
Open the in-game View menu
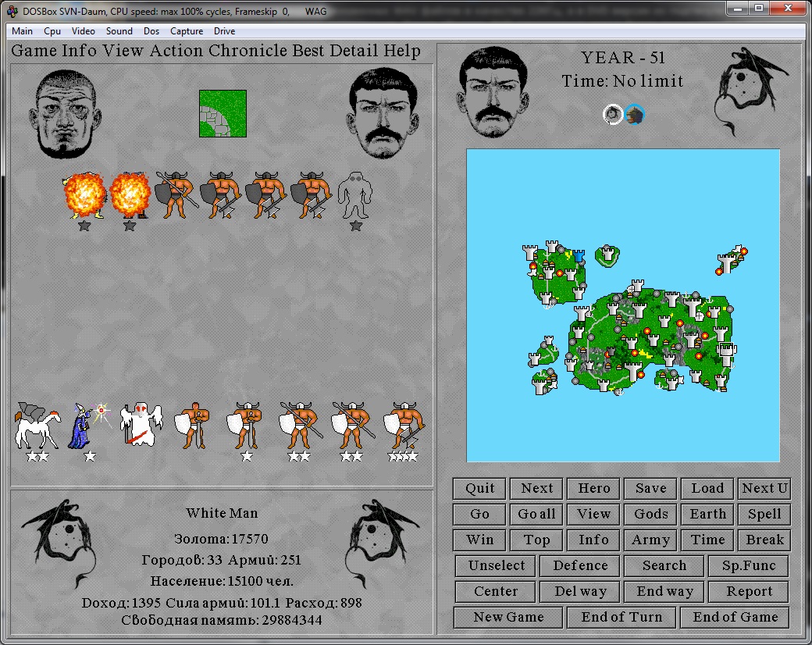pyautogui.click(x=123, y=51)
